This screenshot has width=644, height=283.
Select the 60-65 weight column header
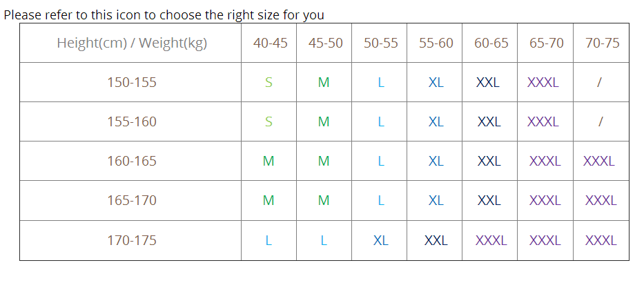coord(491,43)
